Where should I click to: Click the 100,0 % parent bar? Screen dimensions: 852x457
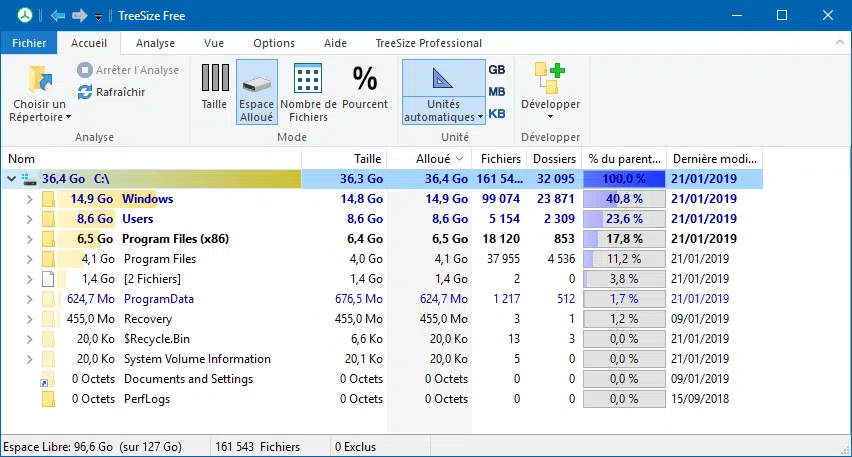coord(624,179)
